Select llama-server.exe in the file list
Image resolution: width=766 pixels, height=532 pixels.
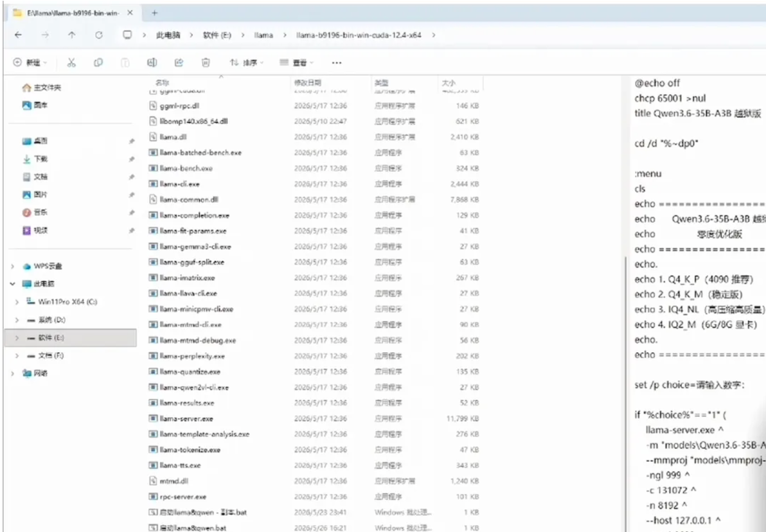point(186,419)
